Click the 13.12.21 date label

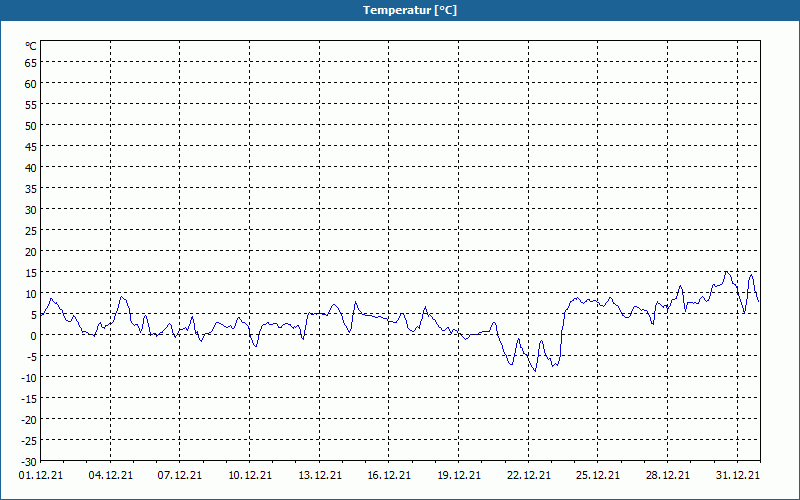coord(319,475)
